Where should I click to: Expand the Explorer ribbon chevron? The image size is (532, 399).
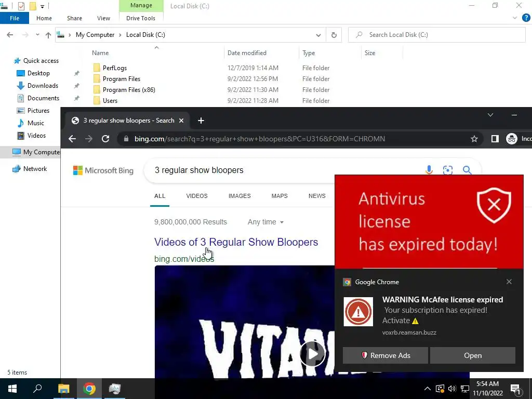[515, 18]
